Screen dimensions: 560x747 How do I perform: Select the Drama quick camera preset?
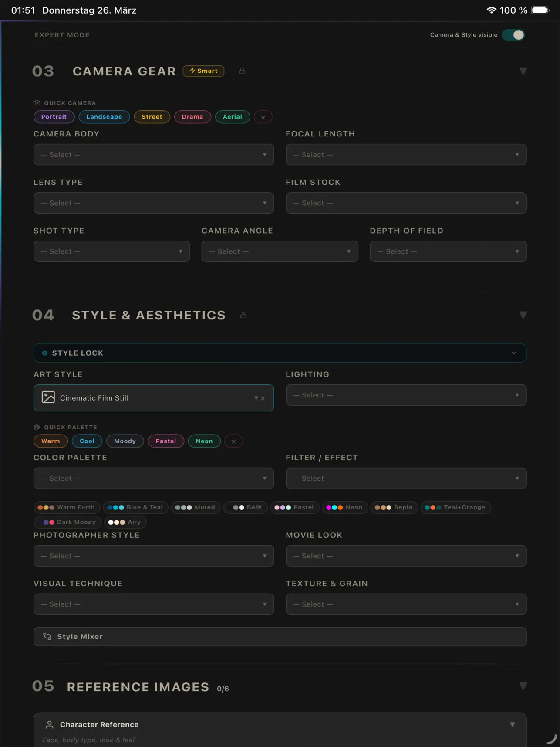tap(192, 117)
